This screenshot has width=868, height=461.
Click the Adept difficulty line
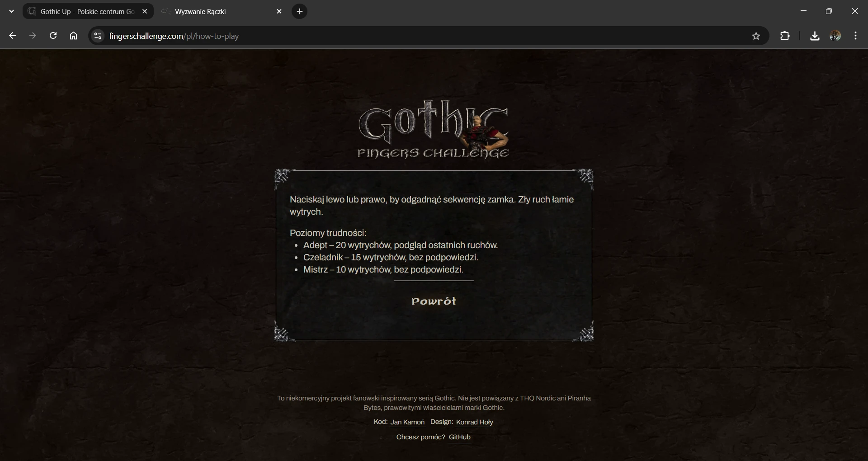(400, 245)
